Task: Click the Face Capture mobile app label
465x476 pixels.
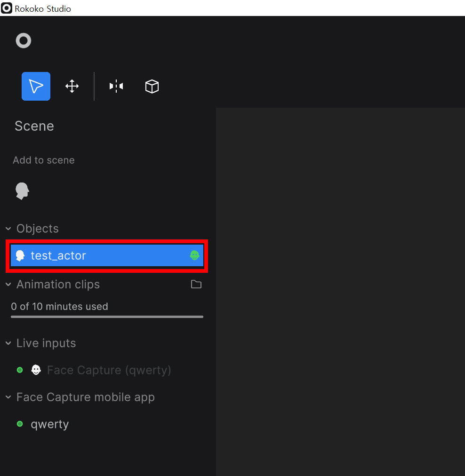Action: [x=85, y=397]
